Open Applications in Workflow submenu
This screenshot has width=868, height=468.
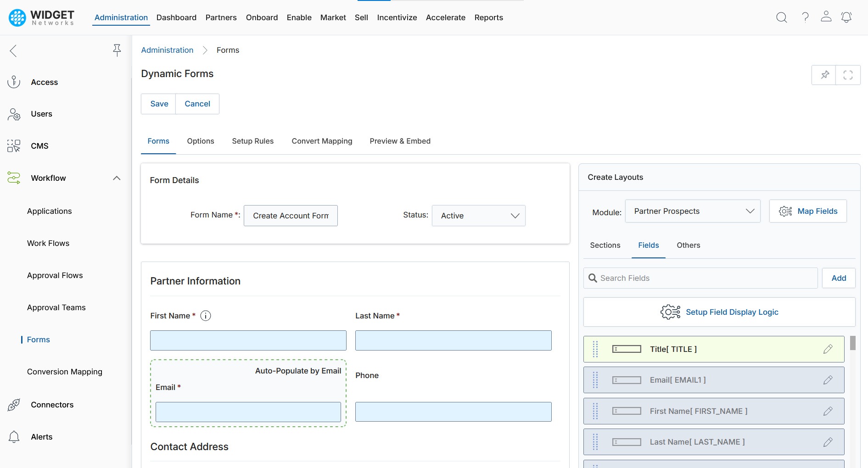pos(50,211)
